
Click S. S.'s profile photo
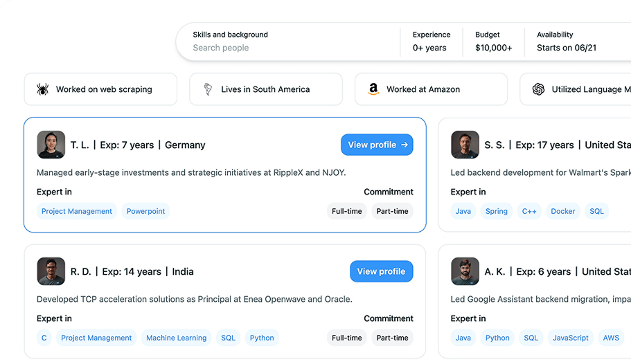pos(465,145)
